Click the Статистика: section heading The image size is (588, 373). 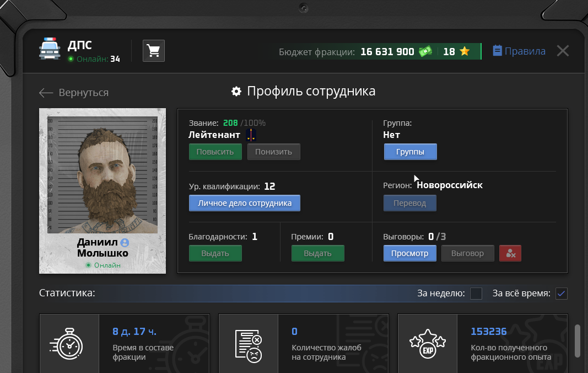pos(67,293)
